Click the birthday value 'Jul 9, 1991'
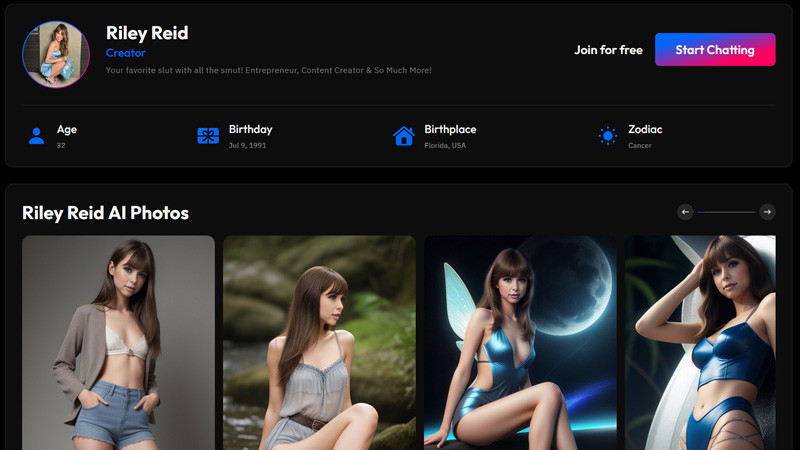Screen dimensions: 800x450 tap(247, 145)
